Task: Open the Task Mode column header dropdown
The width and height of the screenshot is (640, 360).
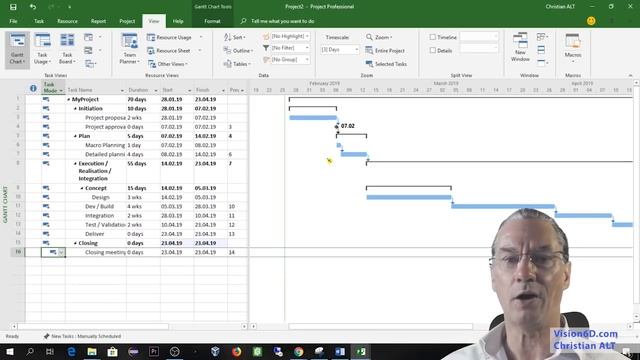Action: click(61, 91)
